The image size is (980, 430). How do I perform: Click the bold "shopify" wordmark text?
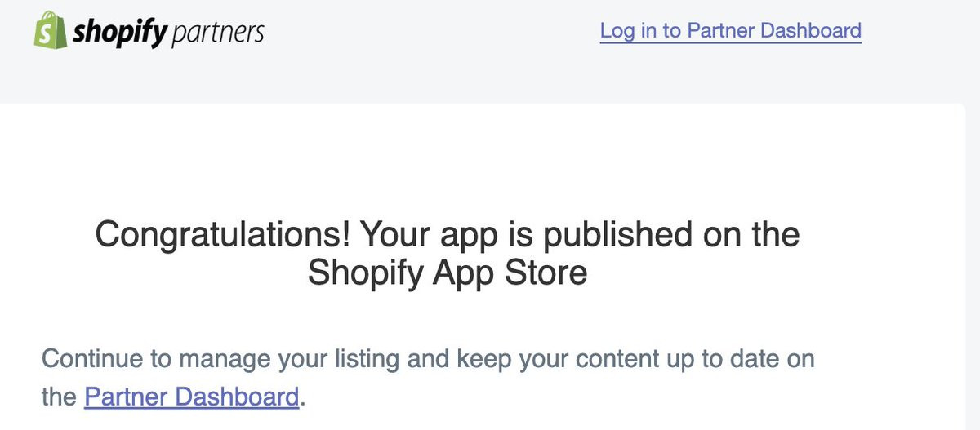(120, 33)
